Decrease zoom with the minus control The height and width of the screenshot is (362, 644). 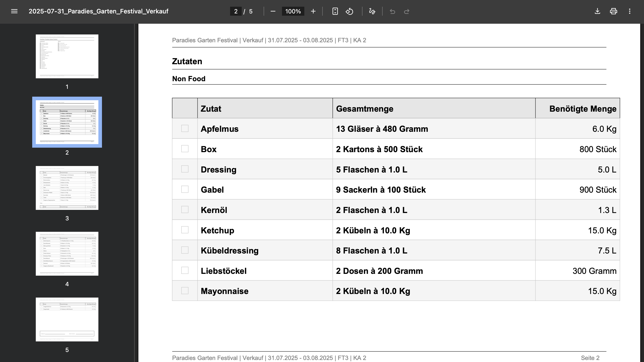[273, 11]
